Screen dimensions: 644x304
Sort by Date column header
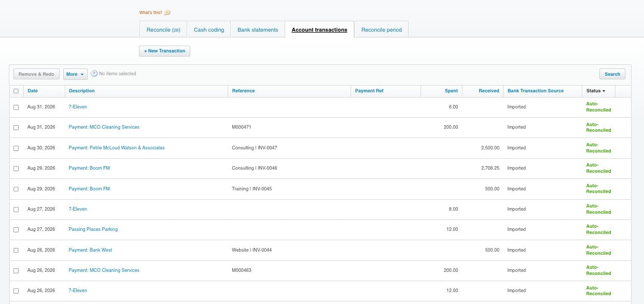coord(33,91)
